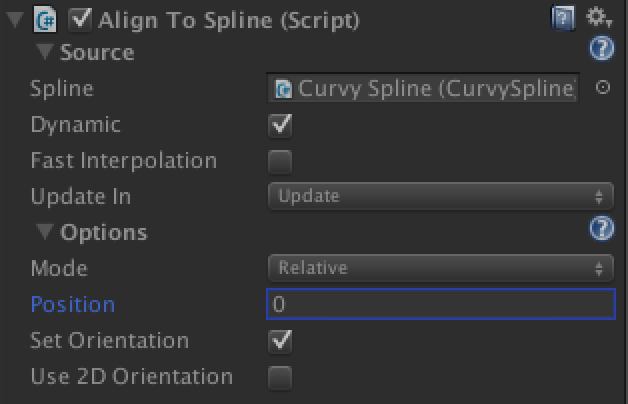Open the object picker circle for Spline
The image size is (628, 404).
coord(602,87)
